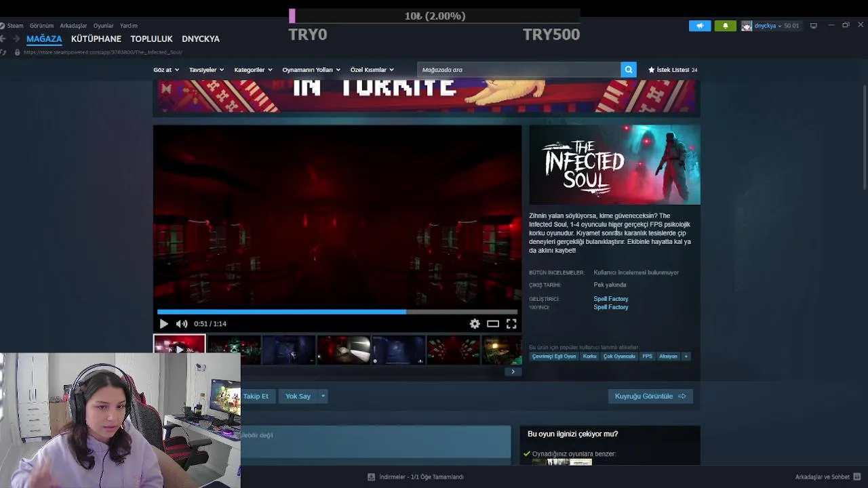This screenshot has width=868, height=488.
Task: Open the Arkadaşlar menu
Action: 73,26
